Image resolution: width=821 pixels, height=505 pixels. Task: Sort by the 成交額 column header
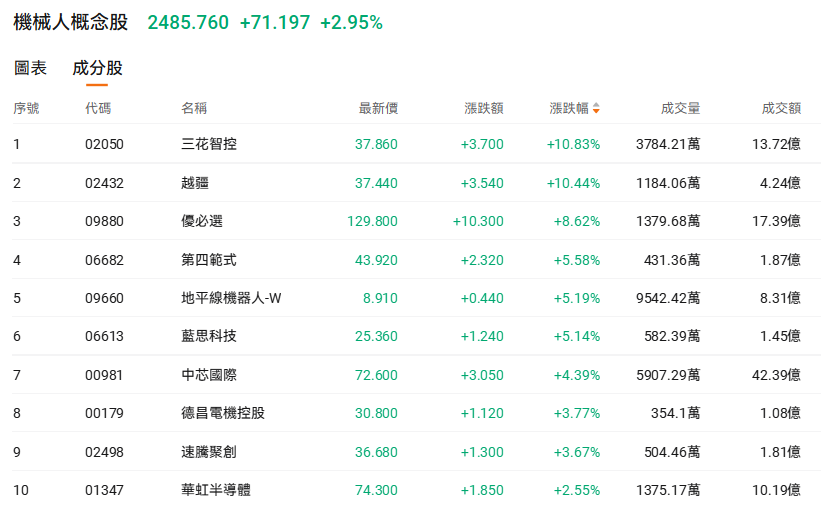(781, 108)
